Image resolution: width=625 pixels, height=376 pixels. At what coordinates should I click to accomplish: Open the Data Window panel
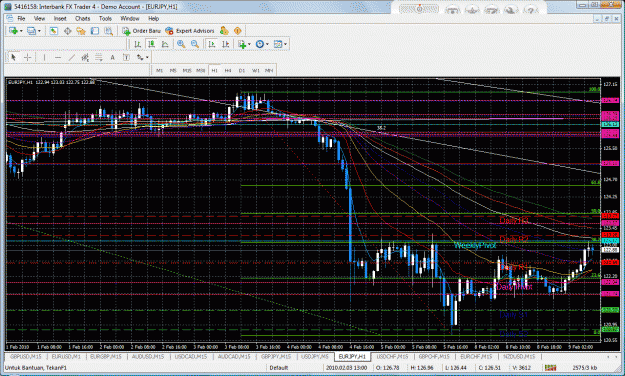pyautogui.click(x=67, y=31)
